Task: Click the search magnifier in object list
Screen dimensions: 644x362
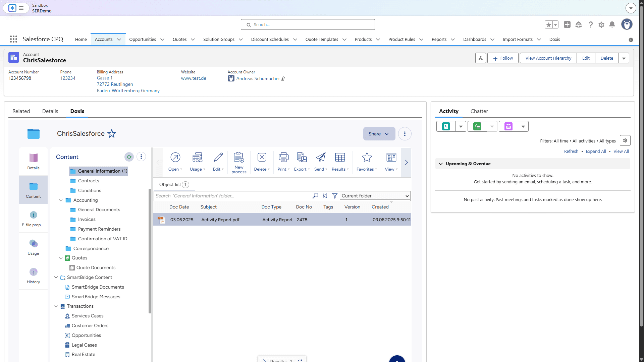Action: tap(315, 196)
